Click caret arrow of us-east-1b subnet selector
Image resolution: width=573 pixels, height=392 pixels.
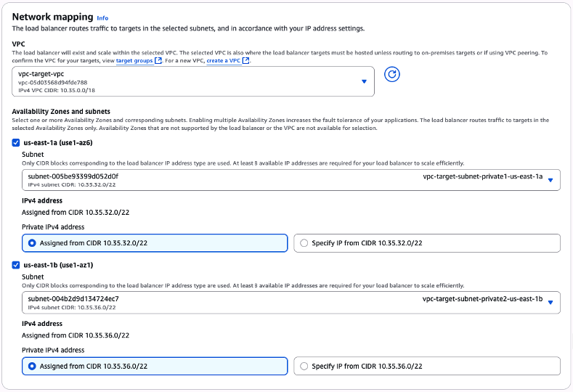[x=550, y=303]
